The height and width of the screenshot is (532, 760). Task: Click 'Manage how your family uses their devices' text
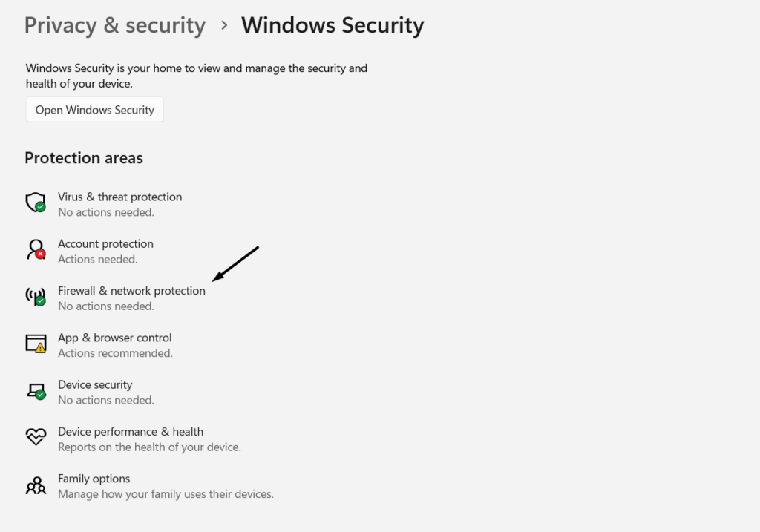click(166, 493)
